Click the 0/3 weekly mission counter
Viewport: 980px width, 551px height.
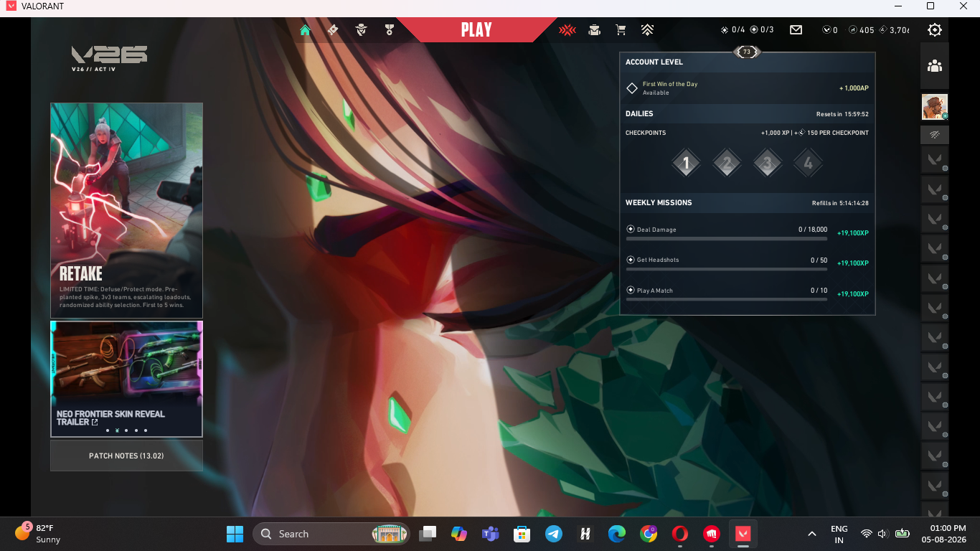point(762,30)
